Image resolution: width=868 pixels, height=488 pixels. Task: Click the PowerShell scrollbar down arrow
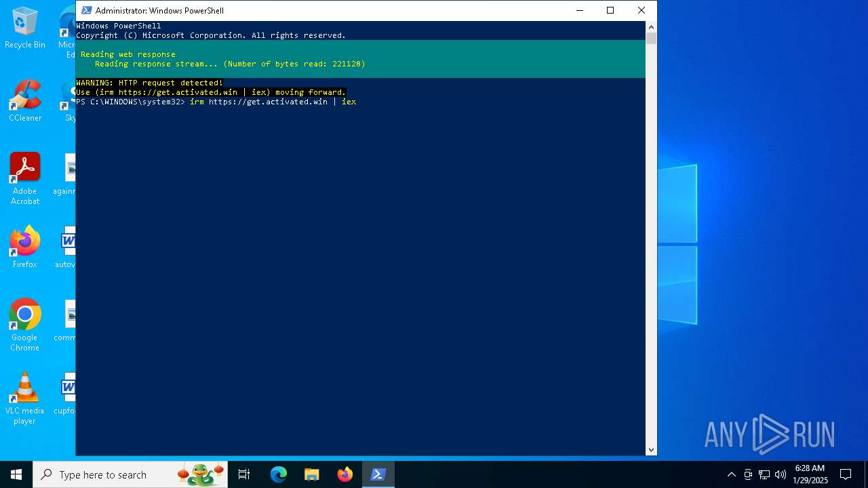point(651,449)
